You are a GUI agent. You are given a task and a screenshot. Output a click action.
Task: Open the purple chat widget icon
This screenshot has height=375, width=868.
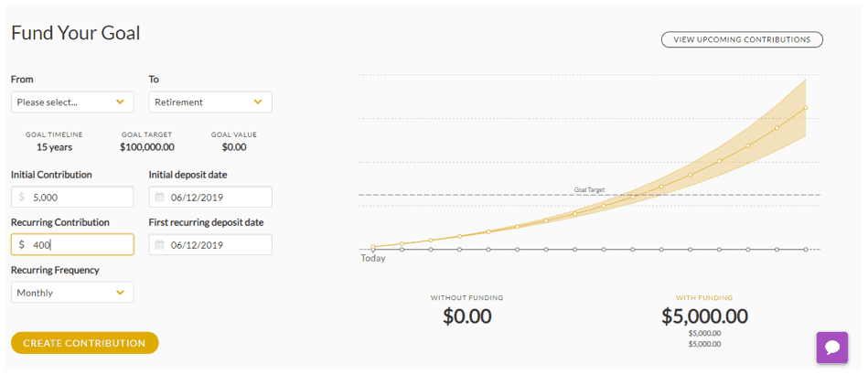click(x=832, y=348)
